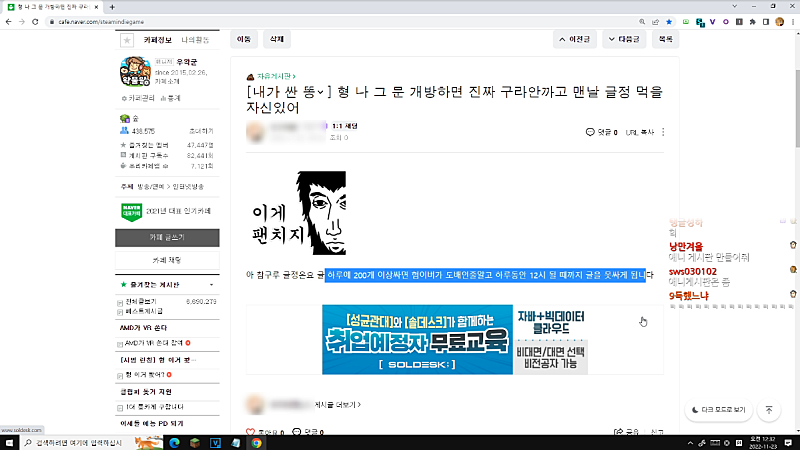This screenshot has height=450, width=800.
Task: Open the cafe profile mascot image
Action: 135,71
